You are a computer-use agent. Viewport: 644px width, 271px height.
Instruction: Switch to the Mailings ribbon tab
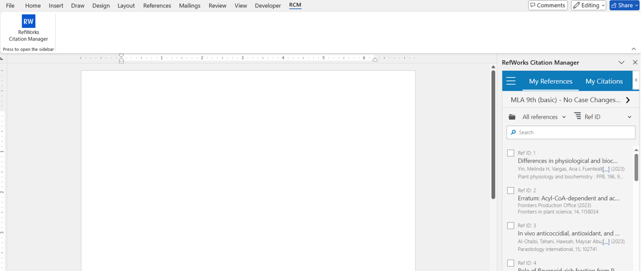pos(190,6)
